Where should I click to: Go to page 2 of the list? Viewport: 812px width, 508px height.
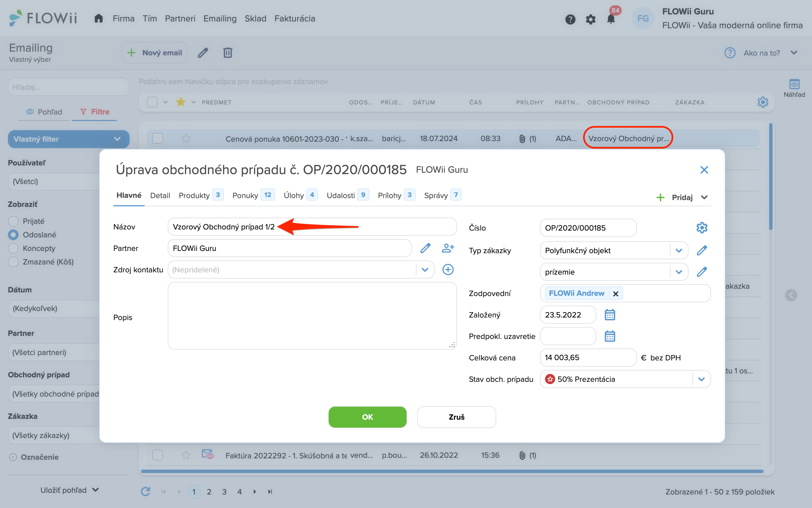209,492
